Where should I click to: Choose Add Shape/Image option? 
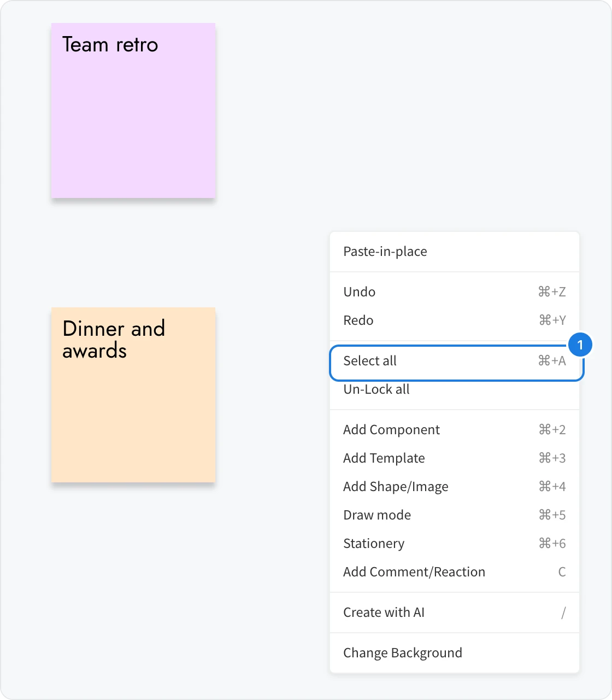[x=454, y=487]
